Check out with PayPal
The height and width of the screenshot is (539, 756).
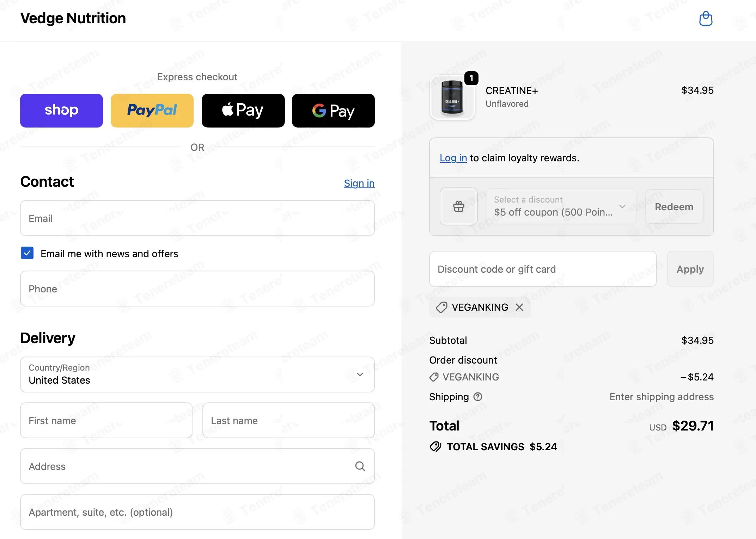tap(152, 110)
